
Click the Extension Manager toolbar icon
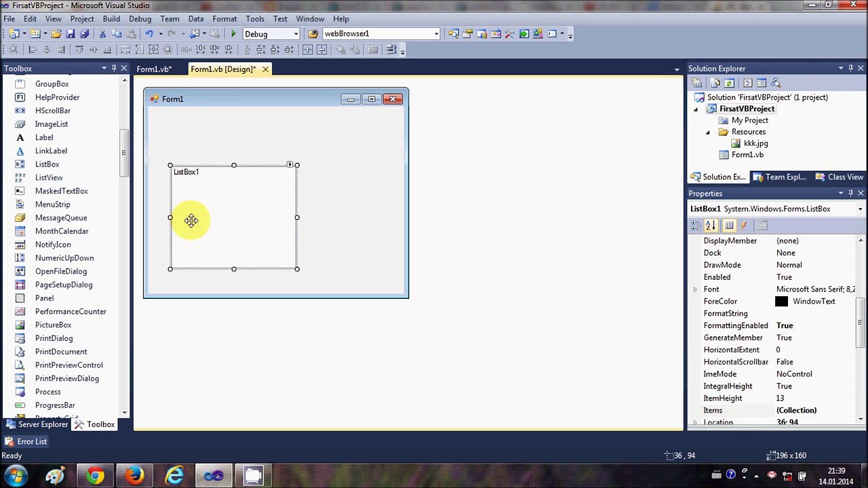coord(538,34)
